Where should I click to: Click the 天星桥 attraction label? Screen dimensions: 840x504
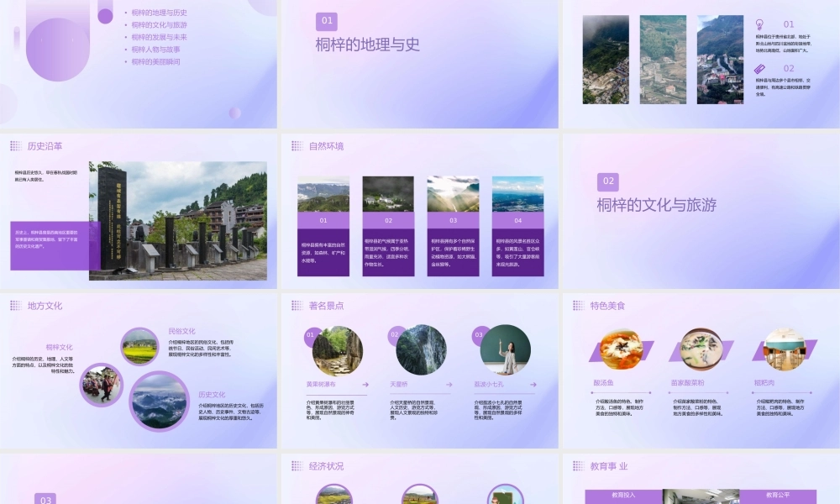[398, 385]
